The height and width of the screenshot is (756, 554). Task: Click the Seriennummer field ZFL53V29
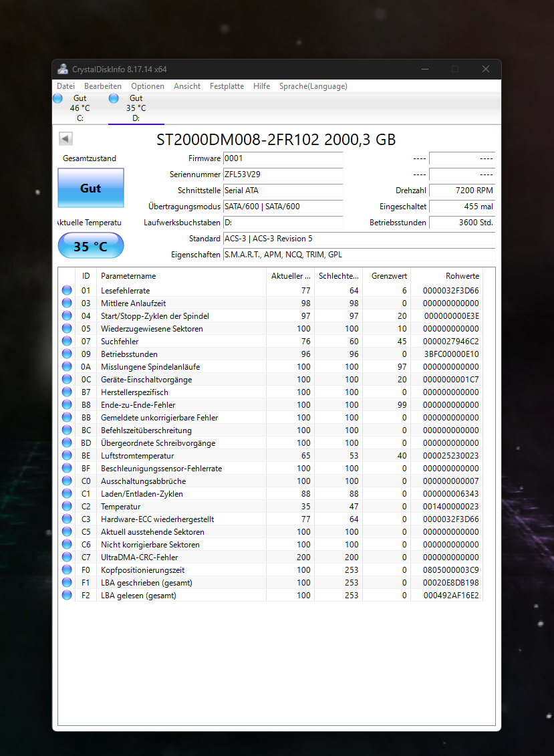click(283, 174)
